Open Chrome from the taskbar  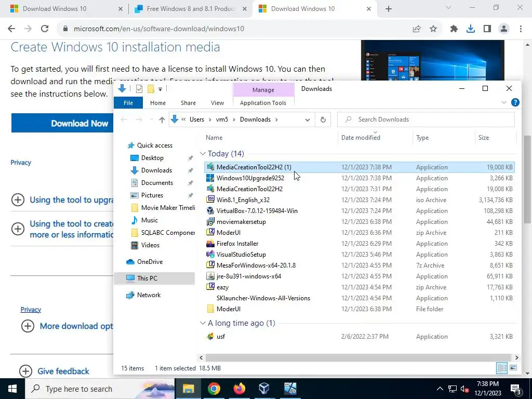point(214,389)
